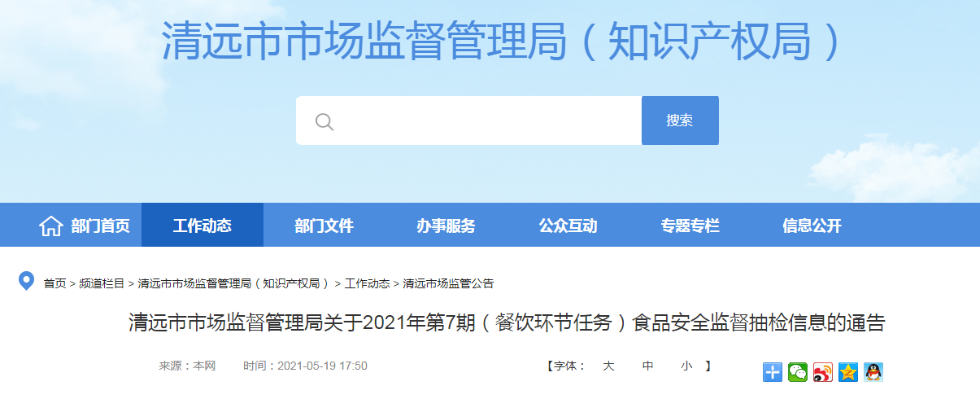Share article via Weibo icon

click(x=822, y=372)
